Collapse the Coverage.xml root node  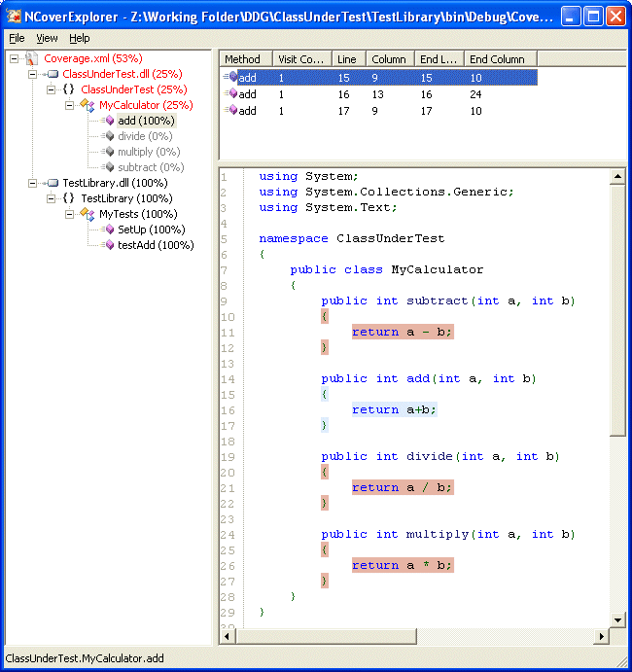tap(15, 58)
